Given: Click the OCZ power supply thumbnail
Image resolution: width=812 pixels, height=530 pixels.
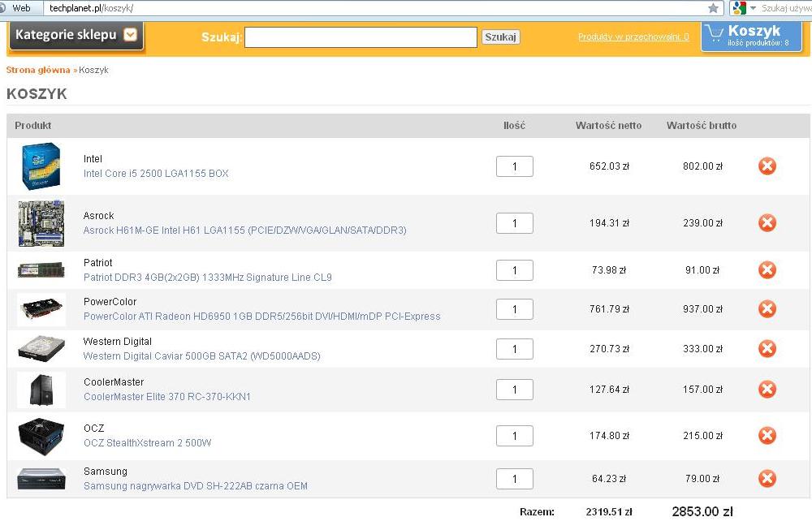Looking at the screenshot, I should coord(41,437).
